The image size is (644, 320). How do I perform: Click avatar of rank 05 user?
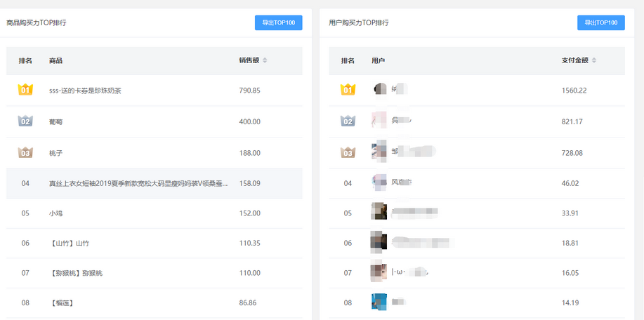380,212
